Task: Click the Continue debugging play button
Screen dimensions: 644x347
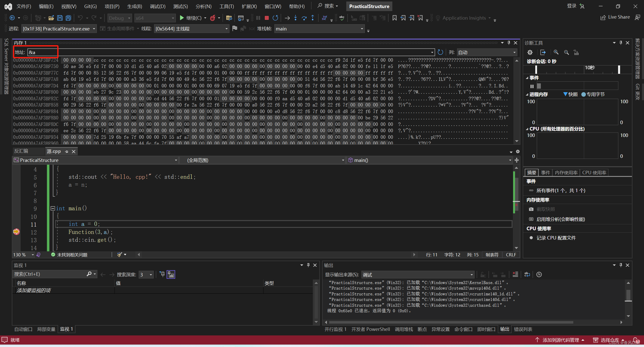Action: (x=182, y=18)
